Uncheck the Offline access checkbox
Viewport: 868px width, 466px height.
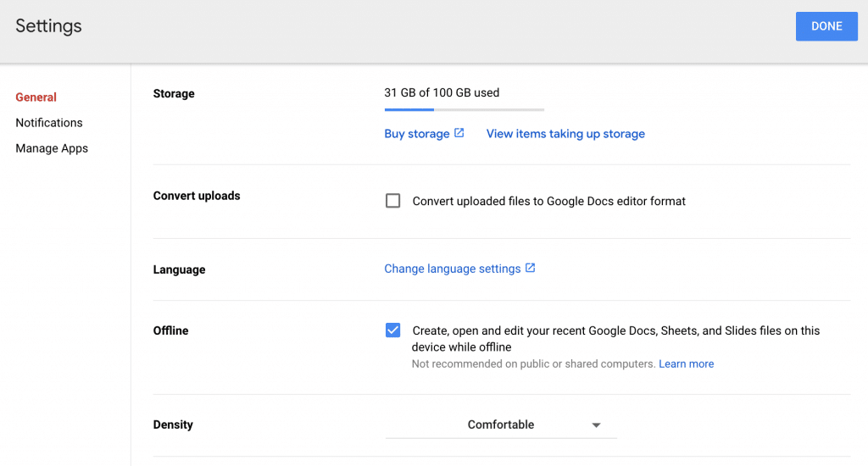pyautogui.click(x=392, y=330)
